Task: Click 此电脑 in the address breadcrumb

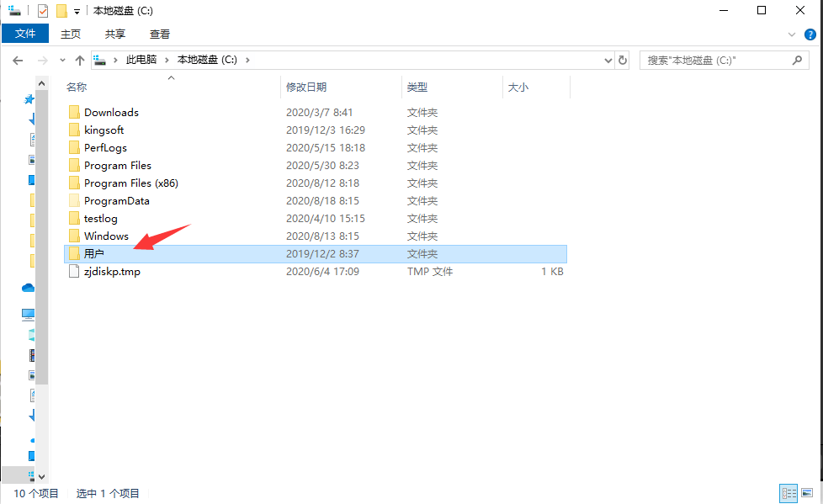Action: pyautogui.click(x=141, y=61)
